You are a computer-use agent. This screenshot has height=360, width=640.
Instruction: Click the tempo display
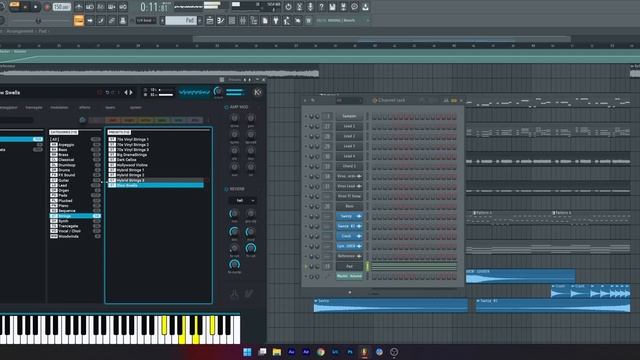click(62, 7)
